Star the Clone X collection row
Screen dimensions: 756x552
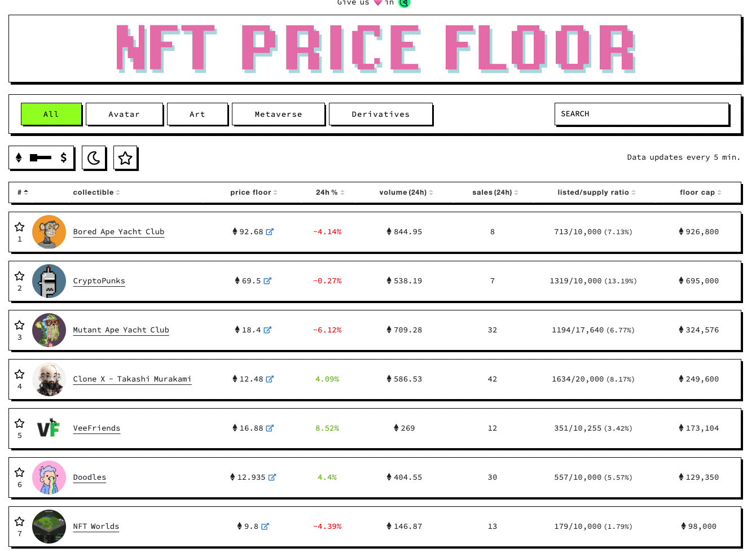click(20, 374)
